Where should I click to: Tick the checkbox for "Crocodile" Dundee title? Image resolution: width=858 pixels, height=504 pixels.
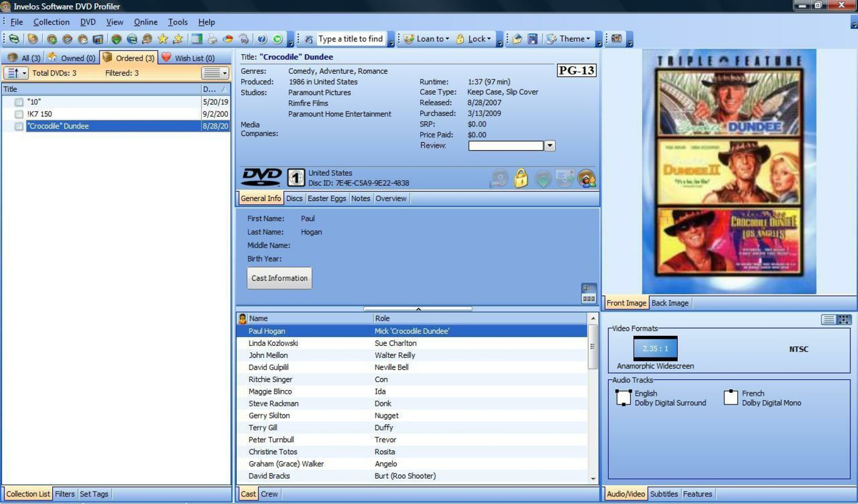click(19, 126)
